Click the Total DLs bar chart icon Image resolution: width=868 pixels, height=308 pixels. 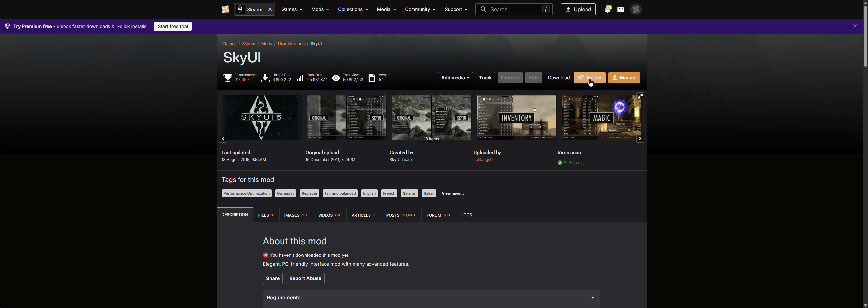pyautogui.click(x=300, y=78)
